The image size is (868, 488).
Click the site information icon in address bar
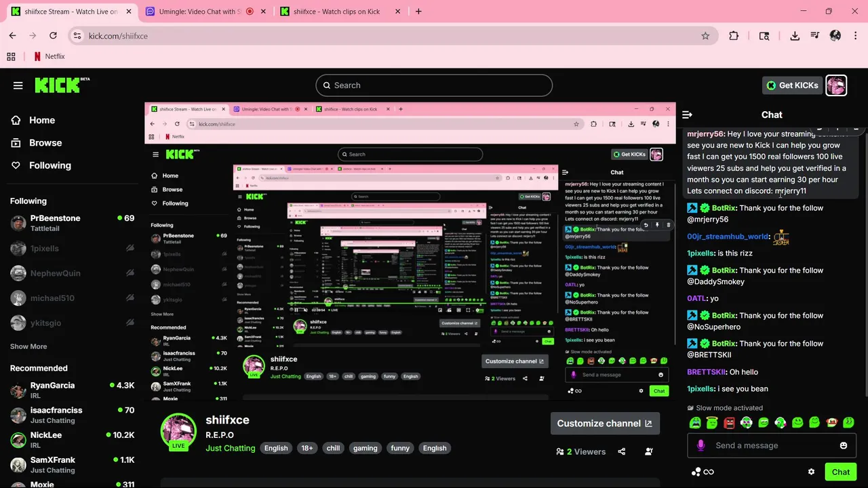pos(77,36)
